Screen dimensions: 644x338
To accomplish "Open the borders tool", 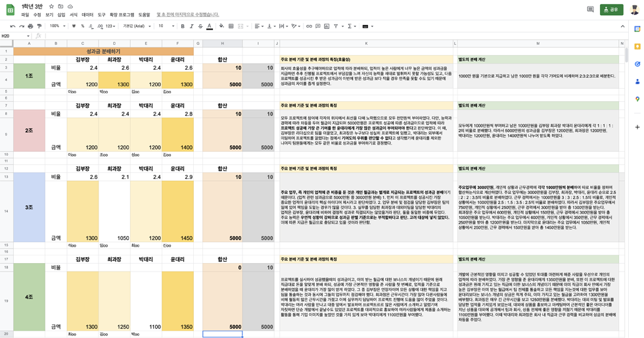I will click(231, 26).
